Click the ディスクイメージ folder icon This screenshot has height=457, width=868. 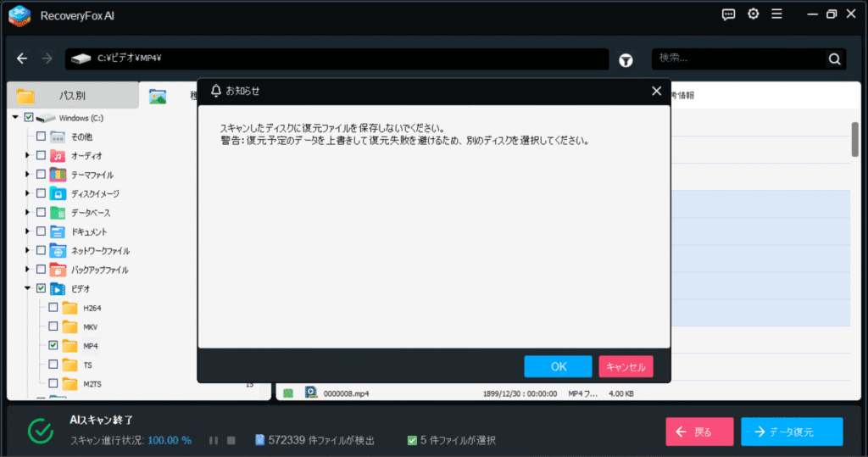58,193
